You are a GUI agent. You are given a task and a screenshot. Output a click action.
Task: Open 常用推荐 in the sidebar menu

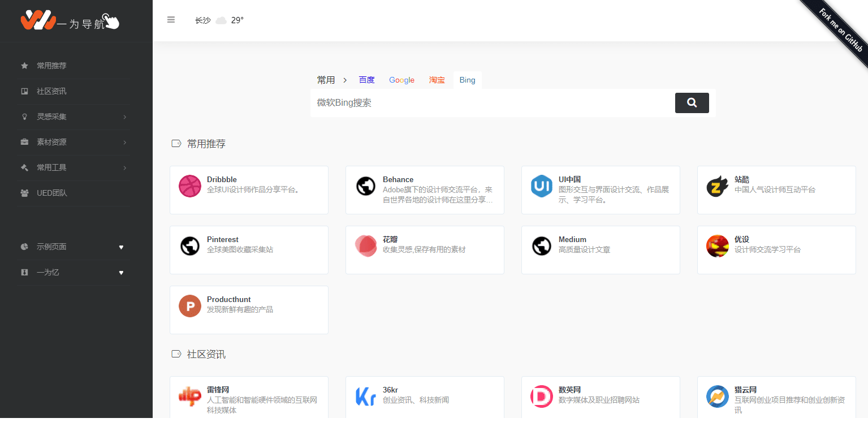[x=51, y=66]
